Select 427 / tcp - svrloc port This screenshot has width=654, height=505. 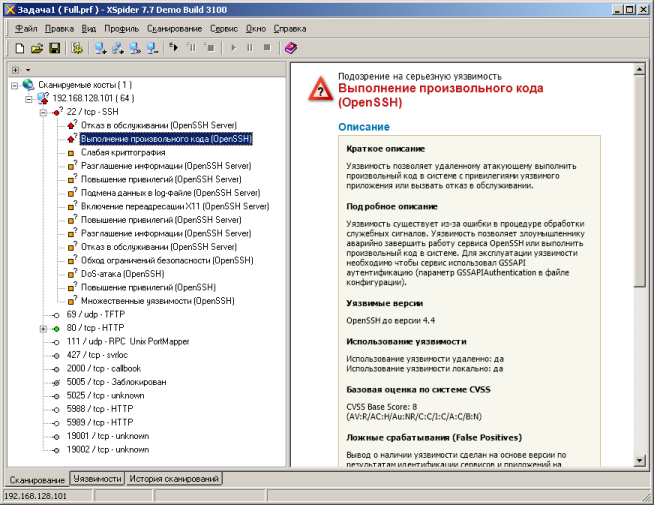click(97, 355)
